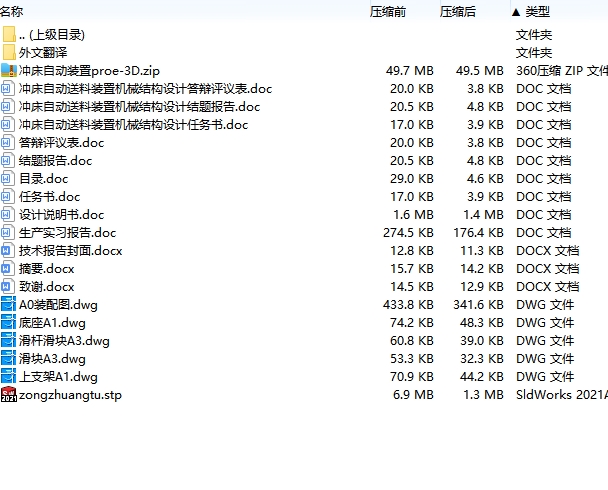
Task: Select the 答辩评议表.doc file name
Action: click(61, 143)
